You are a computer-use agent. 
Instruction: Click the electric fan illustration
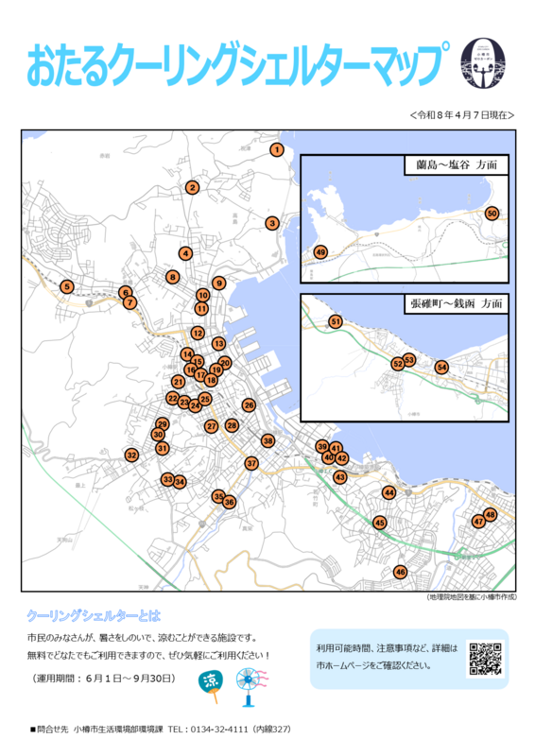tap(250, 687)
